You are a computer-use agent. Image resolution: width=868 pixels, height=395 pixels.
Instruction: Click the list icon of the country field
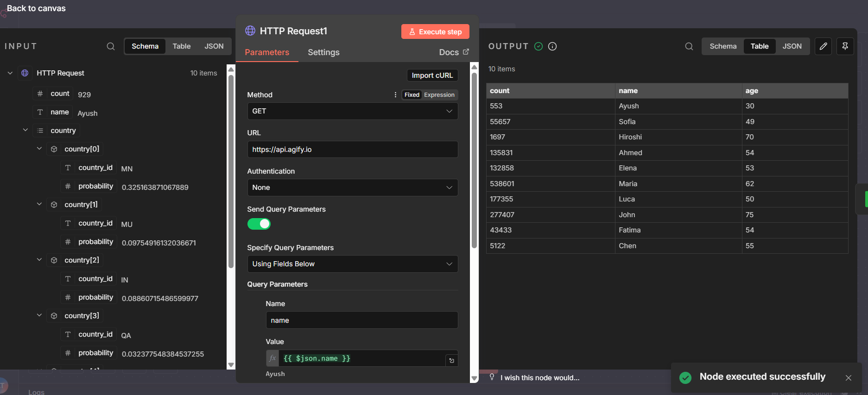40,131
